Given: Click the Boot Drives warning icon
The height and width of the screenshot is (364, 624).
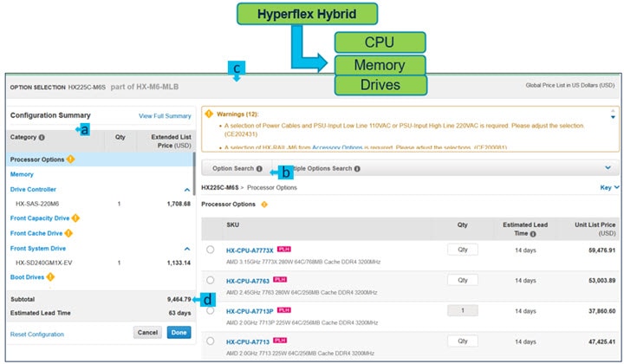Looking at the screenshot, I should pyautogui.click(x=50, y=277).
